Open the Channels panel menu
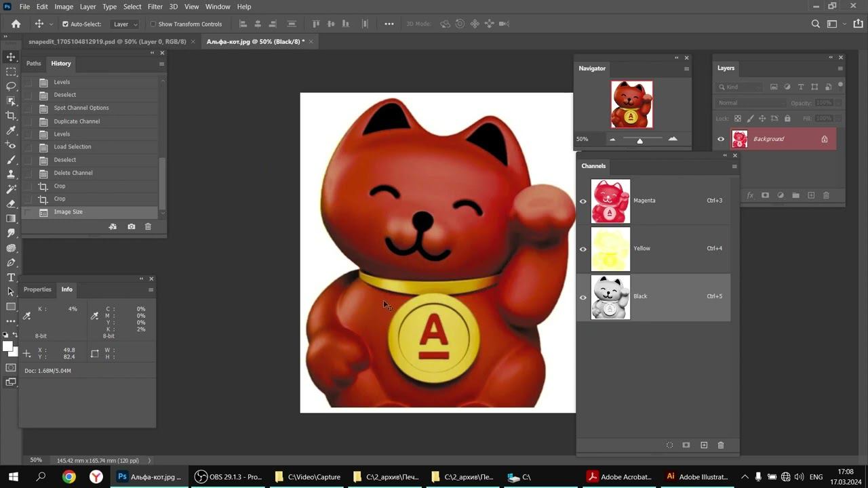This screenshot has height=488, width=868. 734,166
